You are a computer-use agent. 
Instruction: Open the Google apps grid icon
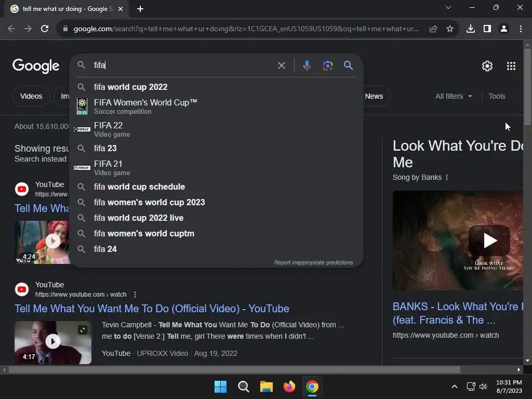point(511,66)
